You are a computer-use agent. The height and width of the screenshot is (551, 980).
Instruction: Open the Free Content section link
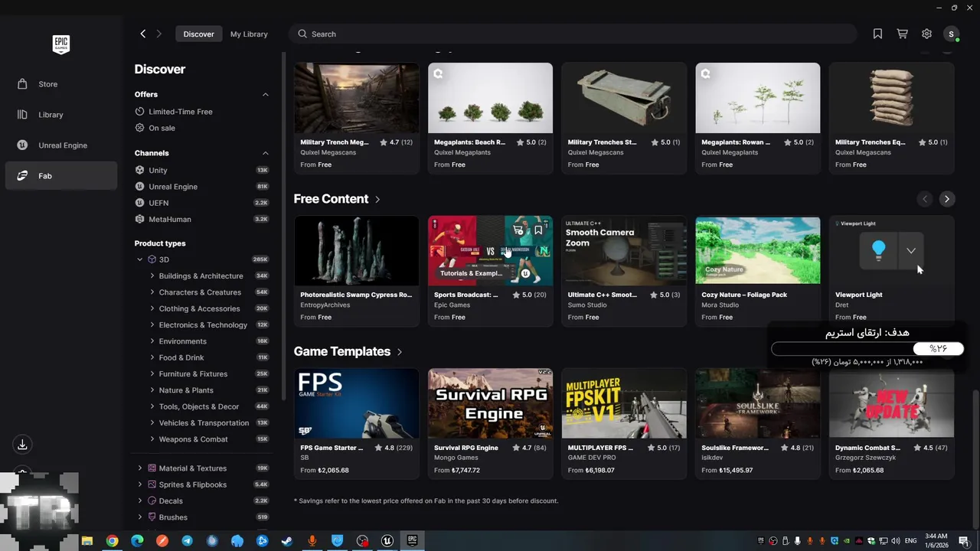(x=337, y=199)
